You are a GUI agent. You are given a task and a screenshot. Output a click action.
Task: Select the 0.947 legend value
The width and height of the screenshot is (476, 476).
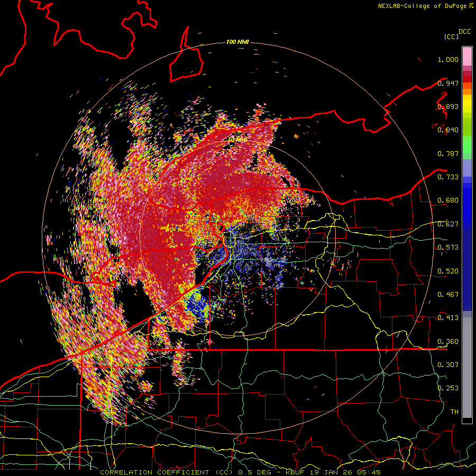pos(448,83)
